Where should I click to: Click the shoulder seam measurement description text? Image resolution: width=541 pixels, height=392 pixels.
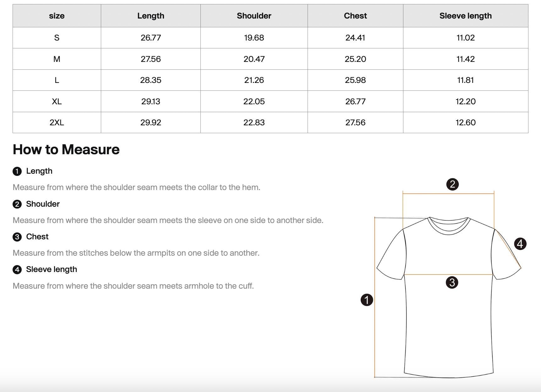[x=168, y=220]
